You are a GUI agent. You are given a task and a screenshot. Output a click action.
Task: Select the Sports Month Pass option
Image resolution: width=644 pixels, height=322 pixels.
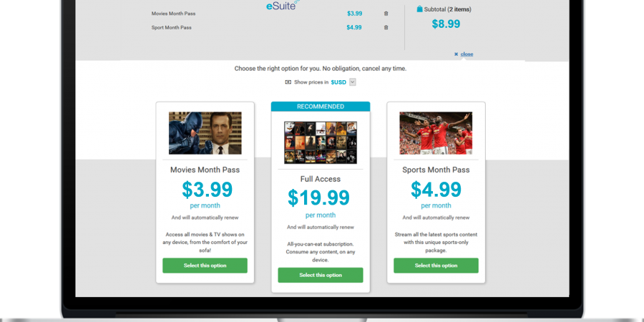pyautogui.click(x=436, y=265)
